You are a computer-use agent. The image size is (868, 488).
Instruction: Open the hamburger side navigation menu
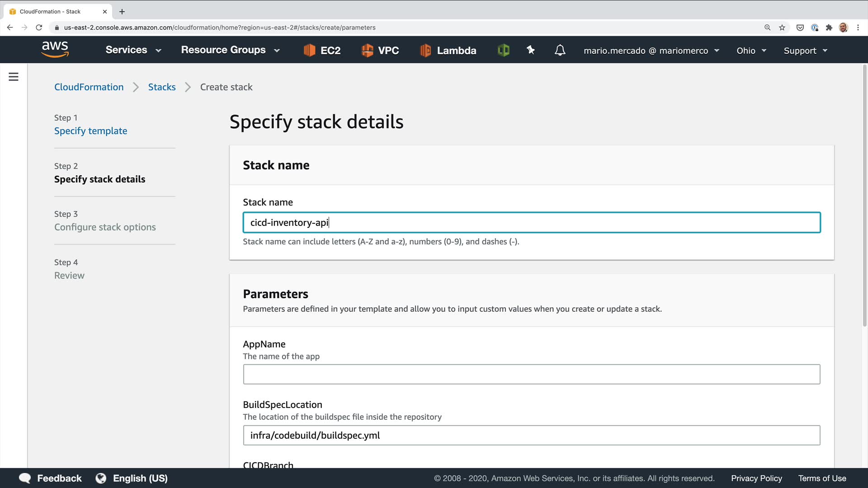tap(14, 77)
